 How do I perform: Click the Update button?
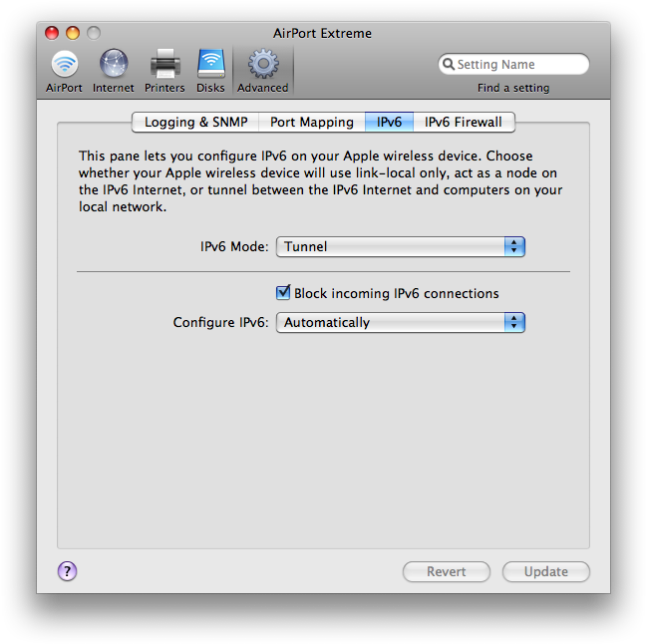coord(546,571)
